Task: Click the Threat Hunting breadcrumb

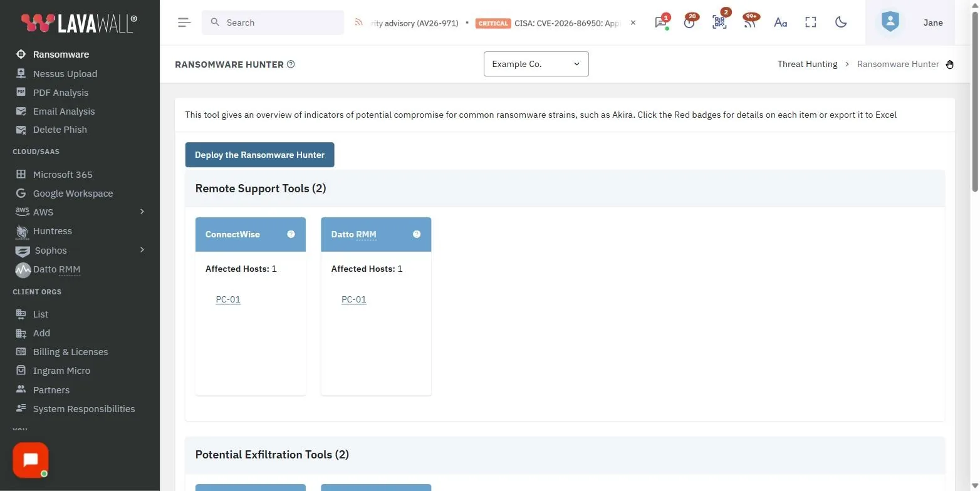Action: point(807,64)
